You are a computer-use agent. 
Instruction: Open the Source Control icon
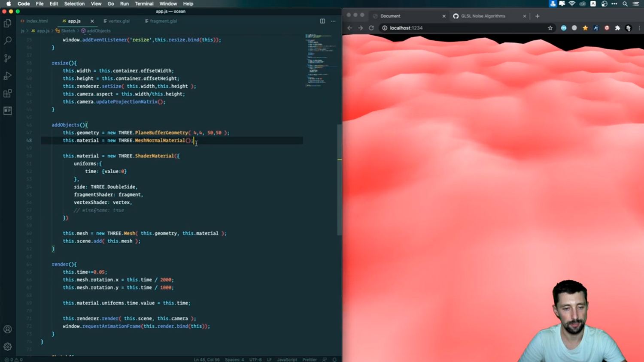7,57
